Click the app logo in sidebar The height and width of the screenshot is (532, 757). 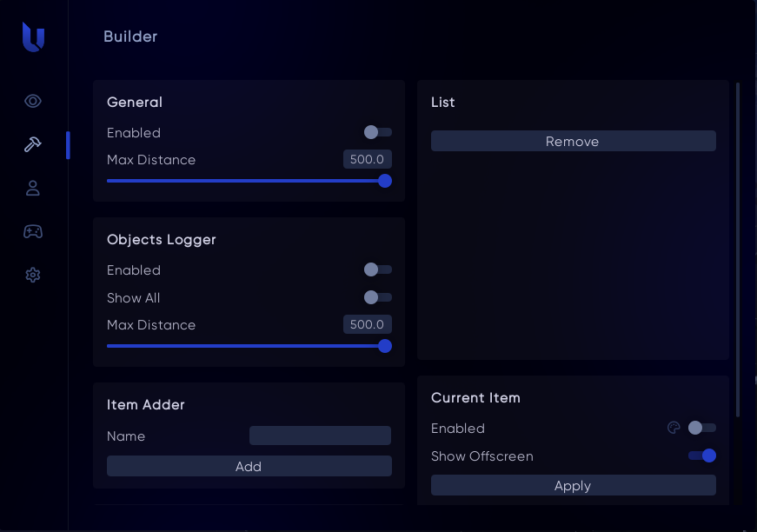click(33, 37)
